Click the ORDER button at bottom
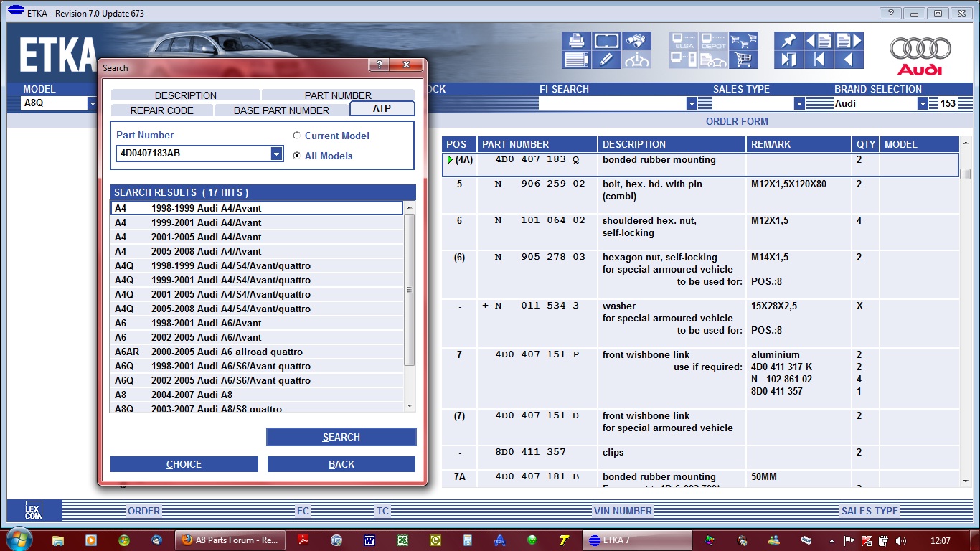Viewport: 980px width, 551px height. click(143, 511)
